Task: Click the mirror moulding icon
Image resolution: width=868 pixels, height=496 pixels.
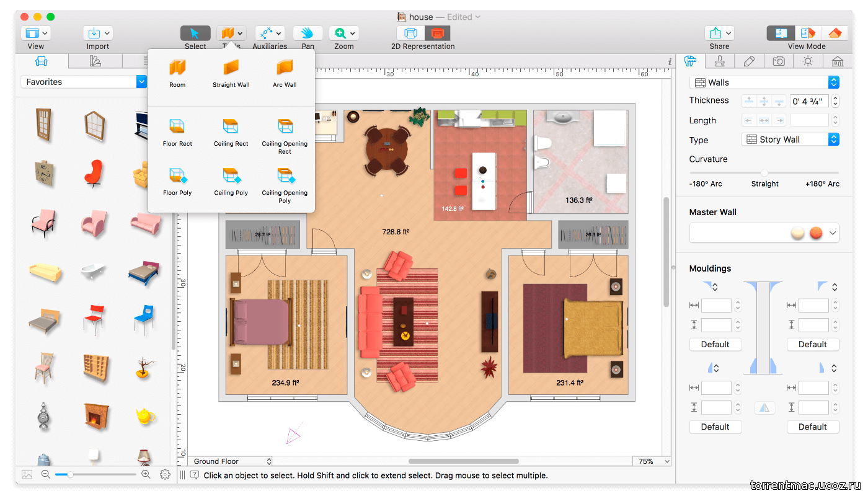Action: (764, 408)
